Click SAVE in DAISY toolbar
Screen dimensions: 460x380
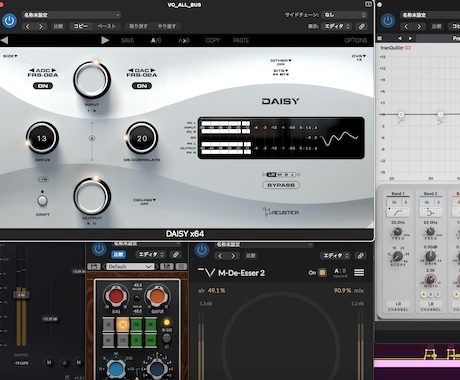click(127, 40)
